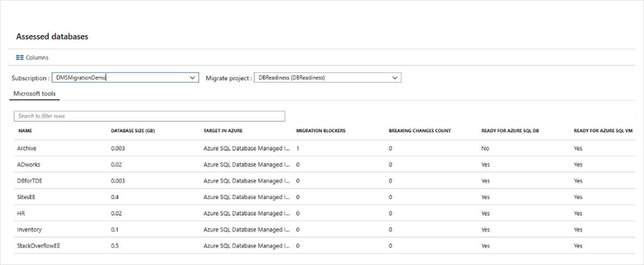
Task: Select the Microsoft tools tab
Action: tap(34, 94)
